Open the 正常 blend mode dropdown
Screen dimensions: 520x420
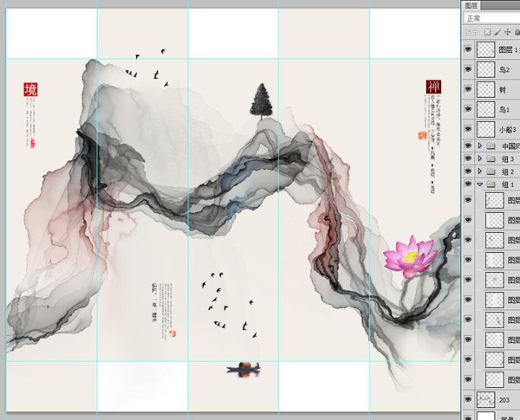(492, 18)
